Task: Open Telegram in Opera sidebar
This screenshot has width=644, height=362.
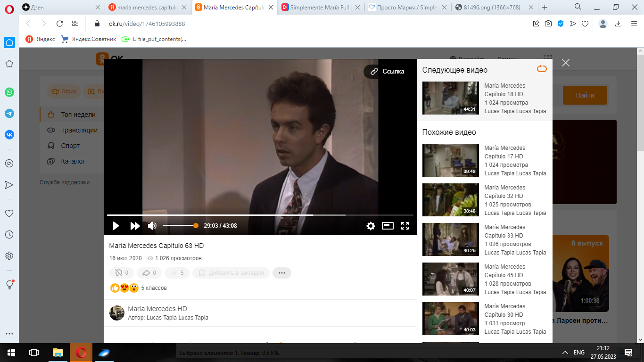Action: pyautogui.click(x=9, y=114)
